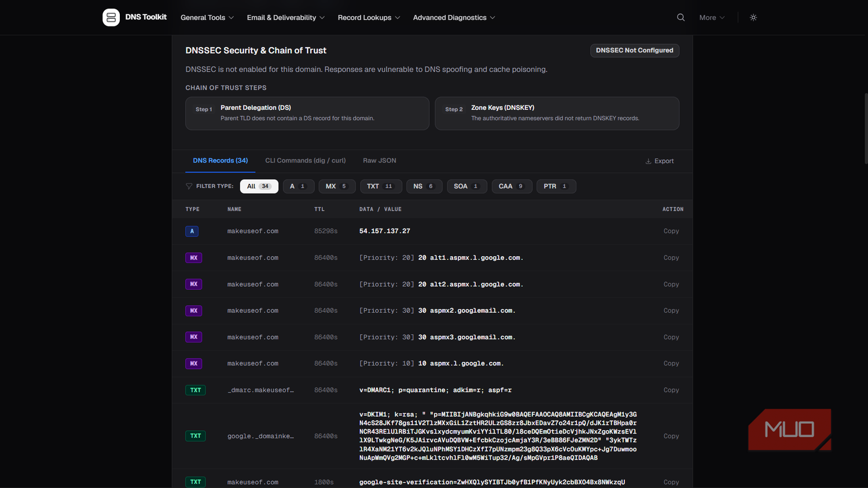Filter records by A type
The width and height of the screenshot is (868, 488).
[x=299, y=186]
